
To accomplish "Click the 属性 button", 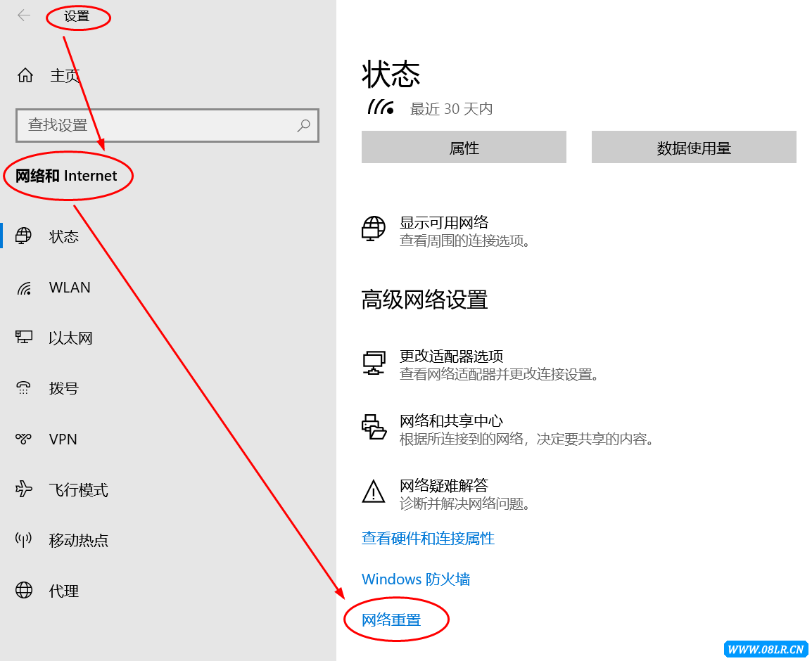I will tap(464, 147).
